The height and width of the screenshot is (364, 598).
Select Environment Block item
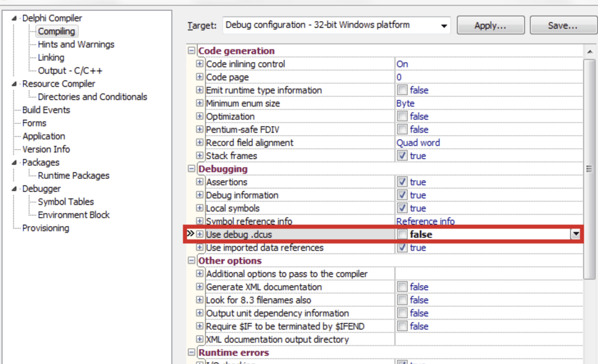pyautogui.click(x=73, y=215)
